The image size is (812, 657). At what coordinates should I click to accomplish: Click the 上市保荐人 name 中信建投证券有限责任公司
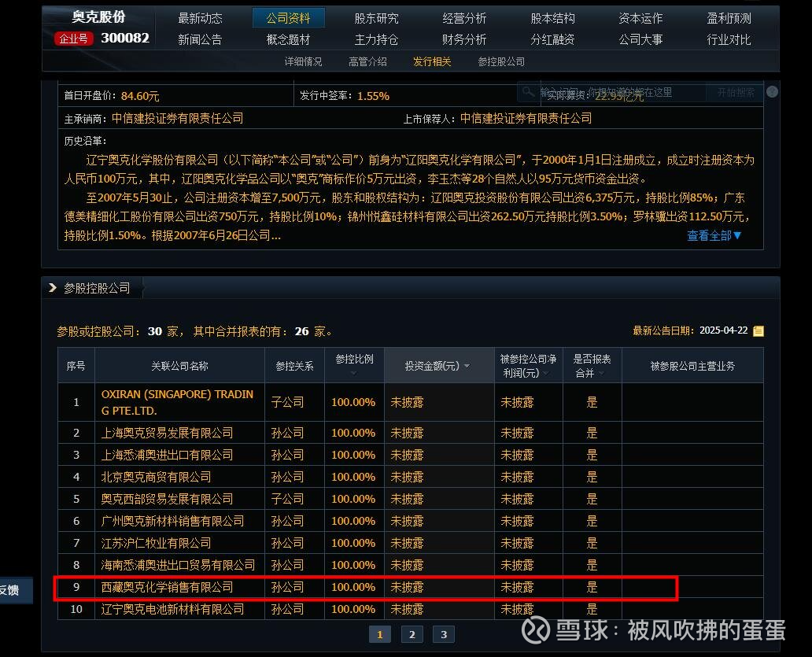[x=526, y=119]
